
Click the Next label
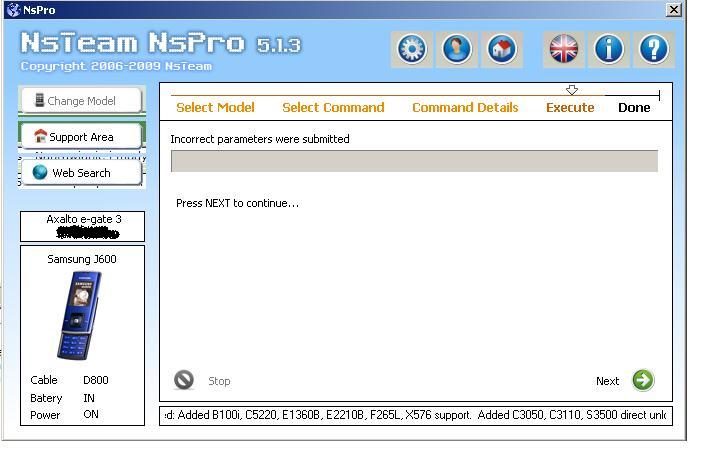click(x=607, y=381)
